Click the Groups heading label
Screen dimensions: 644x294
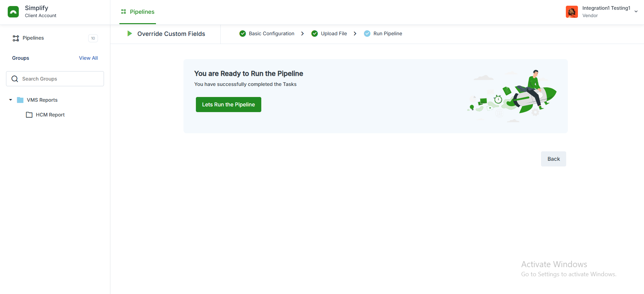(x=21, y=58)
